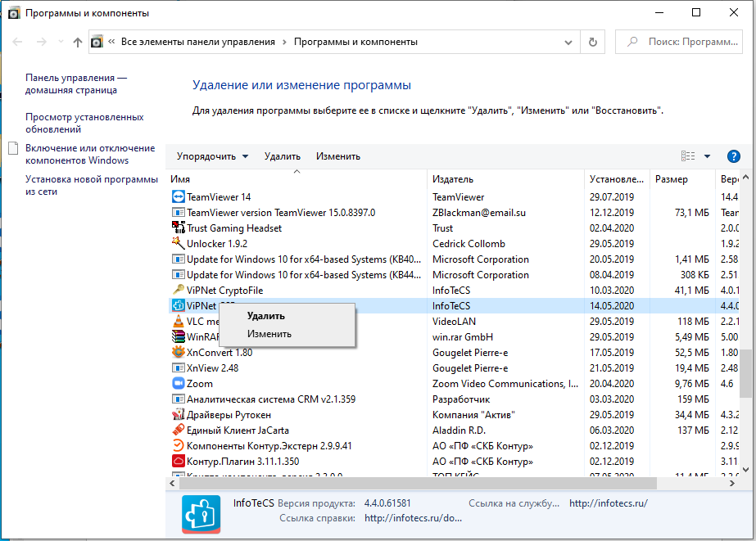Image resolution: width=756 pixels, height=541 pixels.
Task: Choose Изменить in the context menu
Action: [x=269, y=334]
